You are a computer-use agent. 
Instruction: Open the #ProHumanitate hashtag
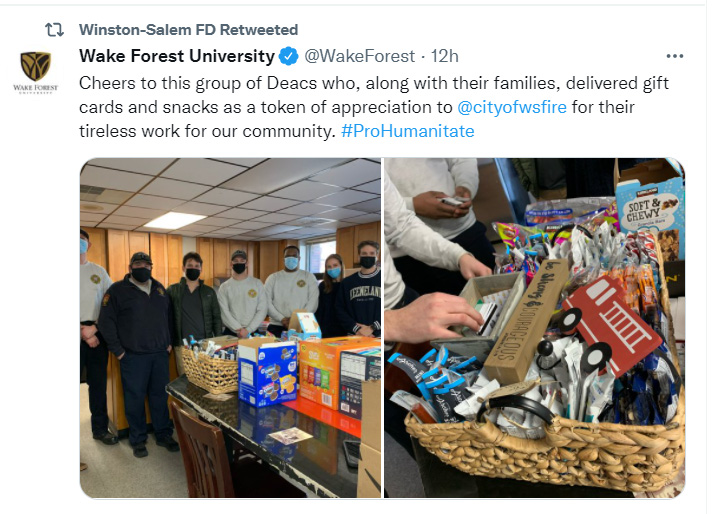pos(408,131)
